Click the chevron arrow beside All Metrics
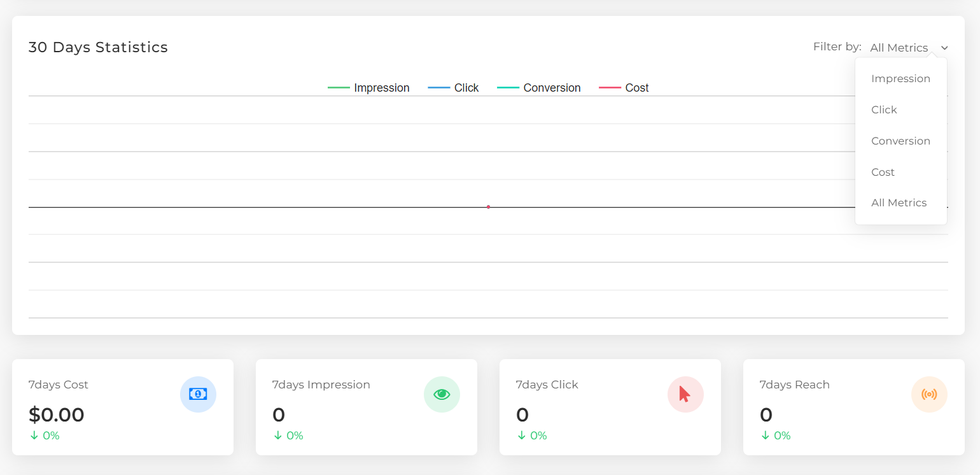This screenshot has width=980, height=475. coord(944,48)
